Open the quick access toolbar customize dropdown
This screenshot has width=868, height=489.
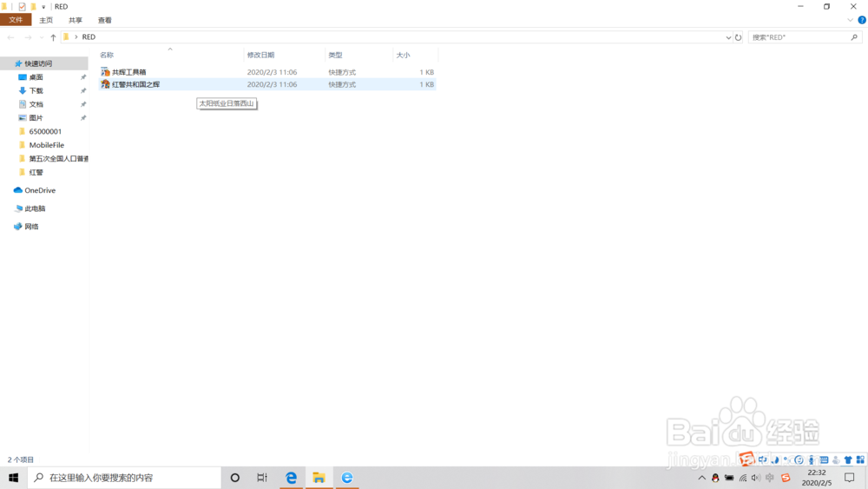43,7
